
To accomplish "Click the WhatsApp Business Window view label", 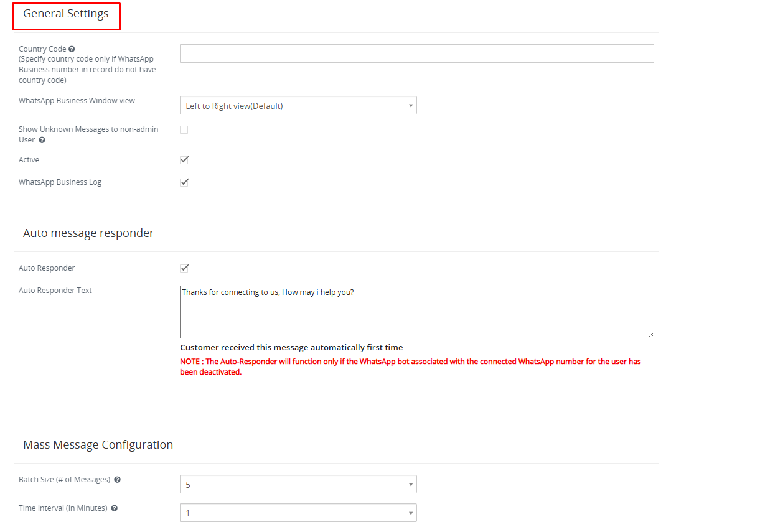I will 77,100.
